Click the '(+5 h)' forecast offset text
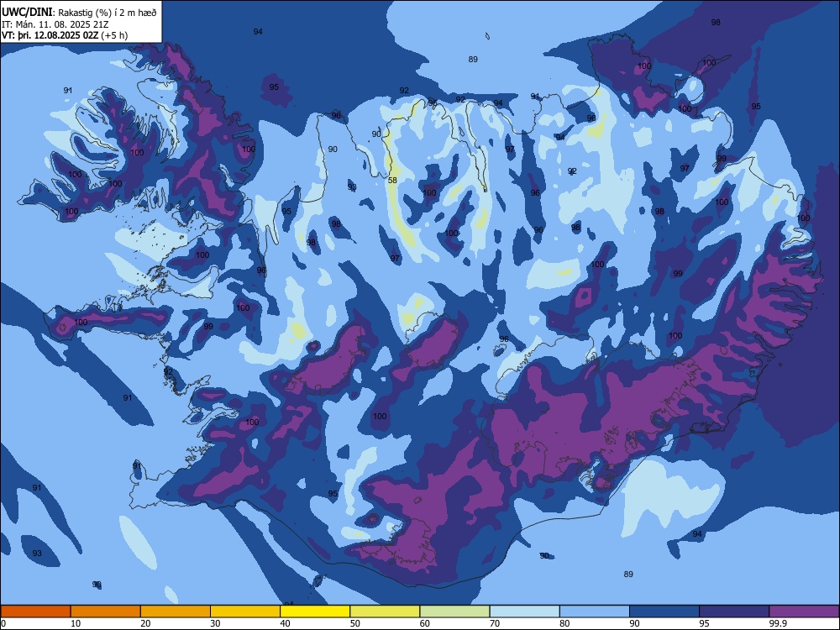840x630 pixels. (x=114, y=35)
